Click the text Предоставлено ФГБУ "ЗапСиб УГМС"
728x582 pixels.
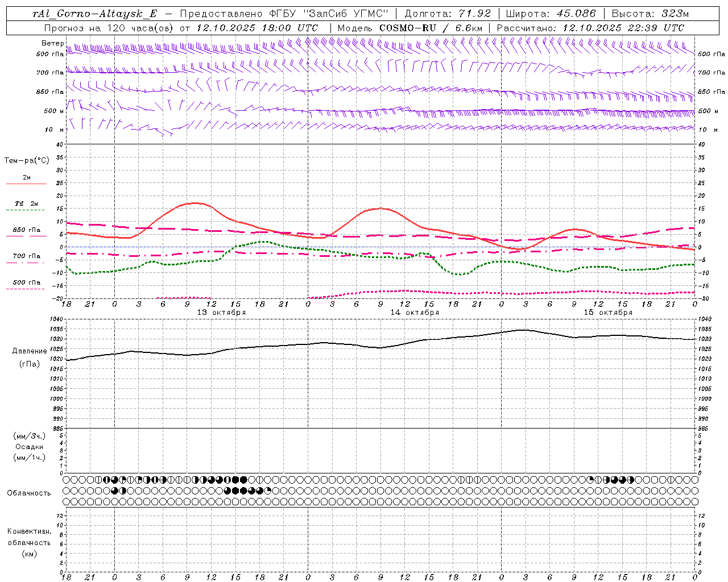click(284, 14)
